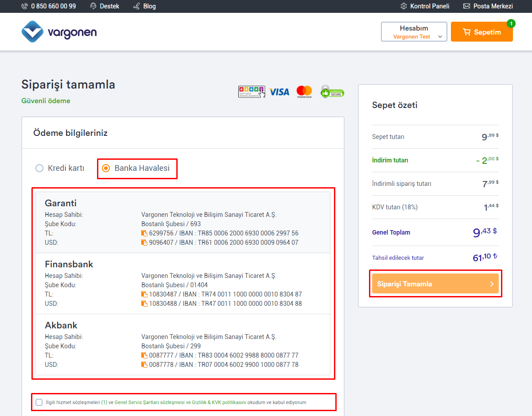Click the Blog pen icon

pos(136,6)
